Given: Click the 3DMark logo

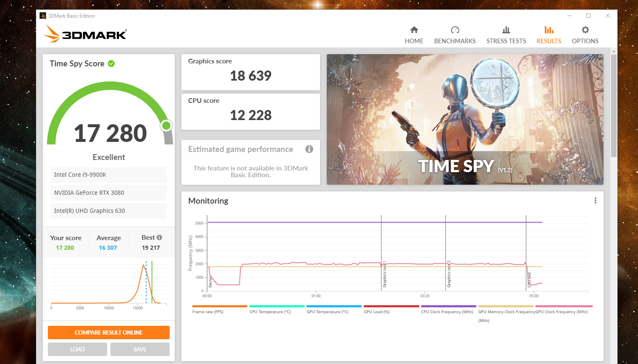Looking at the screenshot, I should pyautogui.click(x=86, y=34).
